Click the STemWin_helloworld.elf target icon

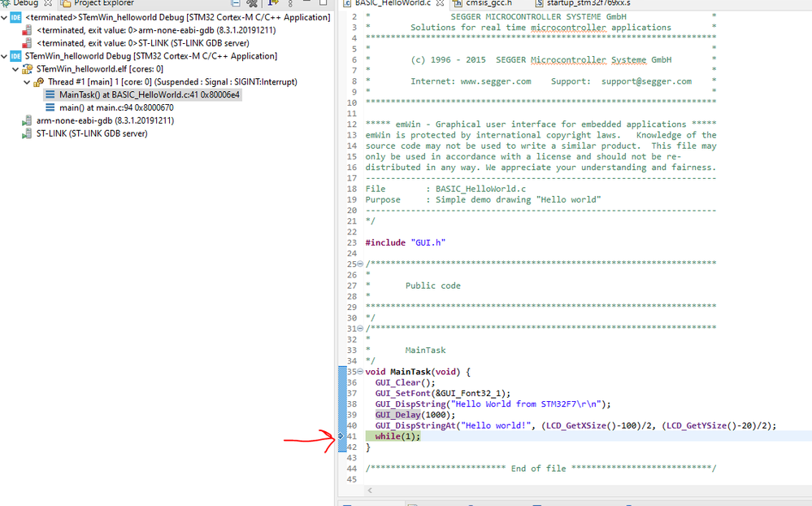[x=28, y=69]
